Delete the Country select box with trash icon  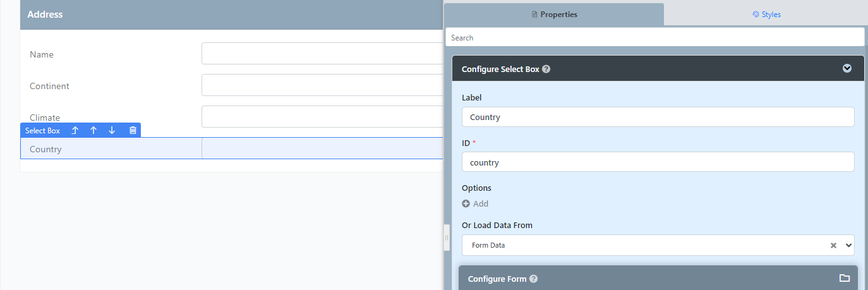coord(133,130)
